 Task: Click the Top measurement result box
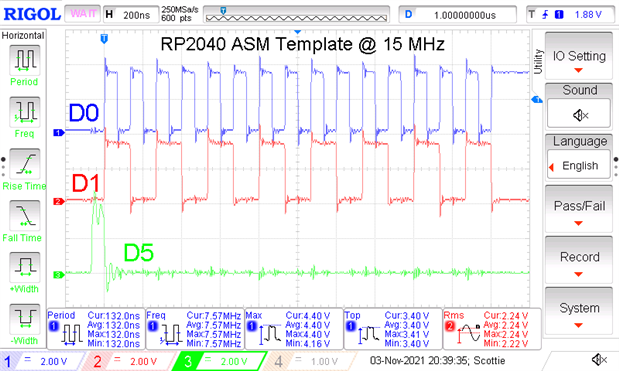pyautogui.click(x=393, y=329)
